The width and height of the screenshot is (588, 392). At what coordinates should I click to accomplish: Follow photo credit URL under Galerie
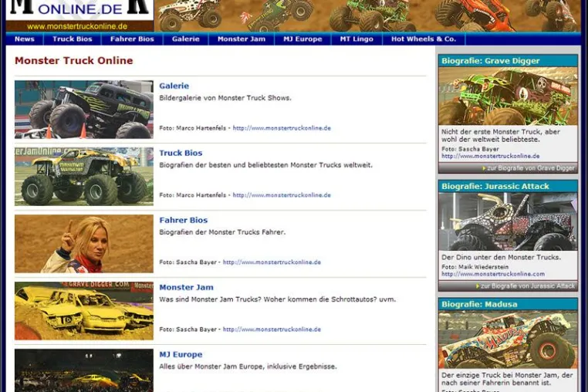282,128
